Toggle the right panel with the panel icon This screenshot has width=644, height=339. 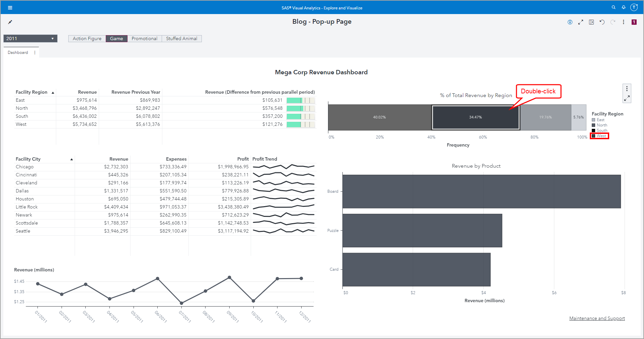click(591, 22)
